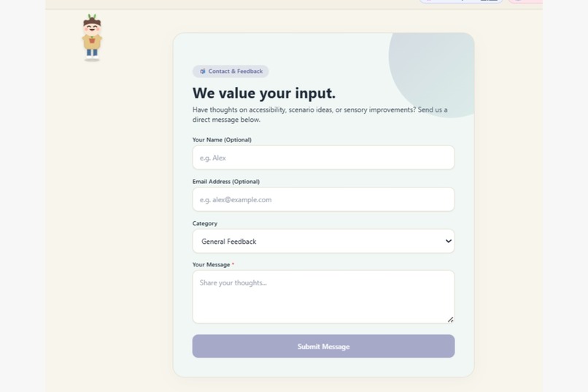Click the partially visible pink pill button
Viewport: 588px width, 392px height.
pos(526,1)
